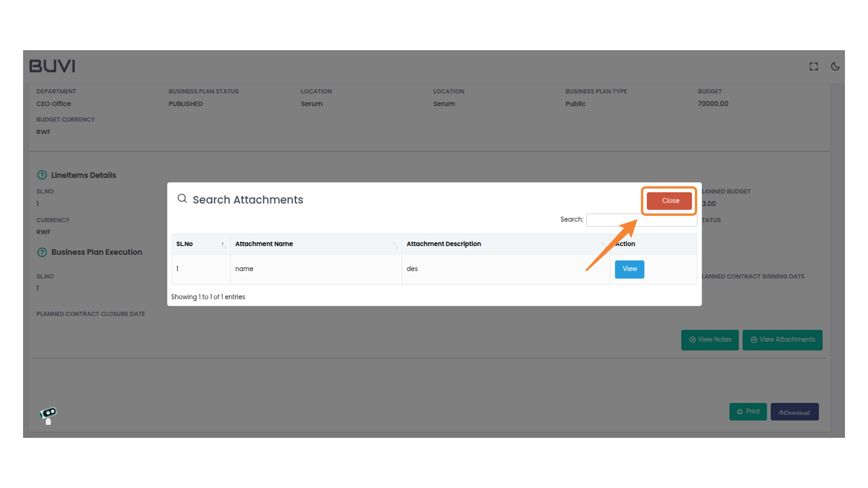Click the fullscreen expand icon
The width and height of the screenshot is (868, 488).
pyautogui.click(x=813, y=66)
